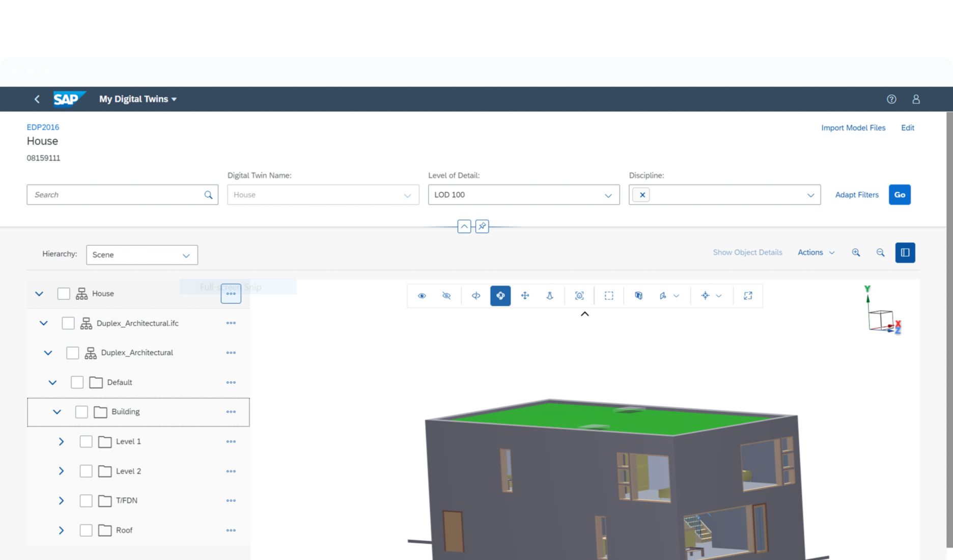The height and width of the screenshot is (560, 953).
Task: Activate the Orbit/Turntable tool
Action: (x=500, y=295)
